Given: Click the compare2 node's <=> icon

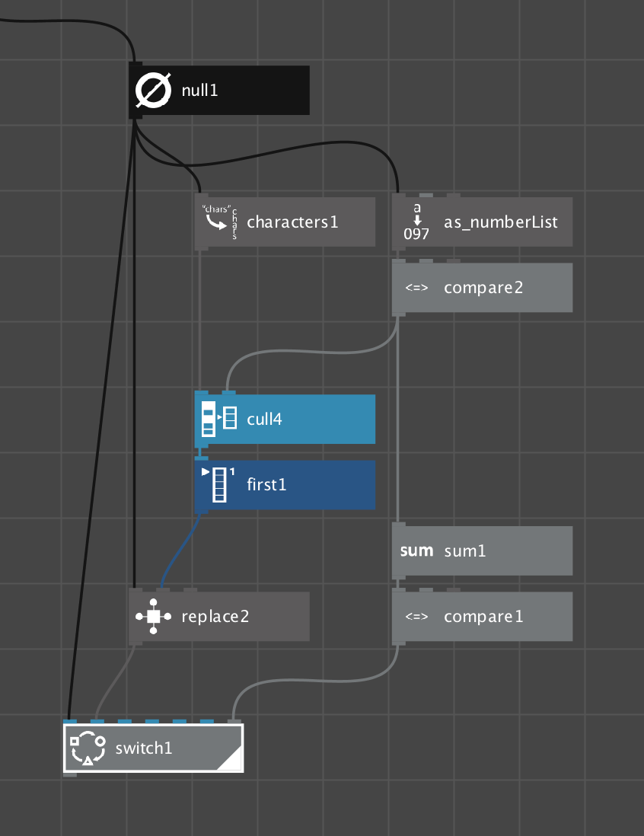Looking at the screenshot, I should (416, 287).
